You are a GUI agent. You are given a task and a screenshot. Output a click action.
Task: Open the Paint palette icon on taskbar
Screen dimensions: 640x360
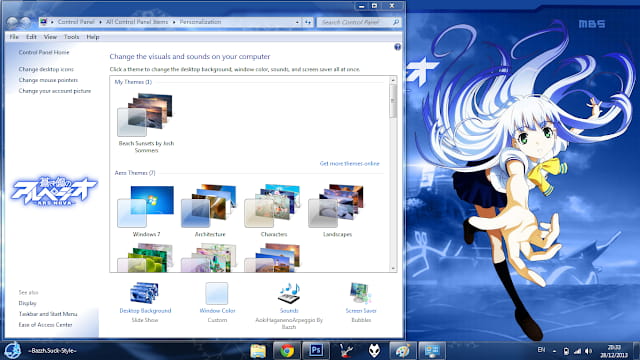(402, 351)
